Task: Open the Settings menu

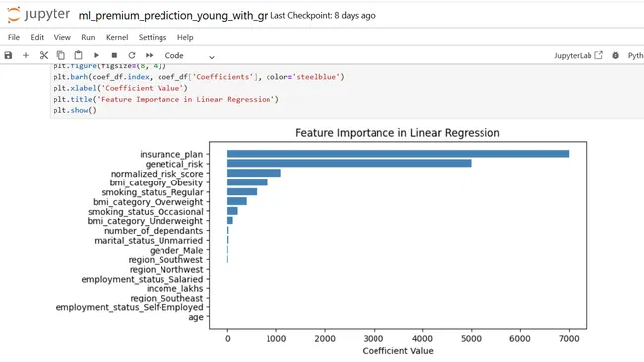Action: point(153,37)
